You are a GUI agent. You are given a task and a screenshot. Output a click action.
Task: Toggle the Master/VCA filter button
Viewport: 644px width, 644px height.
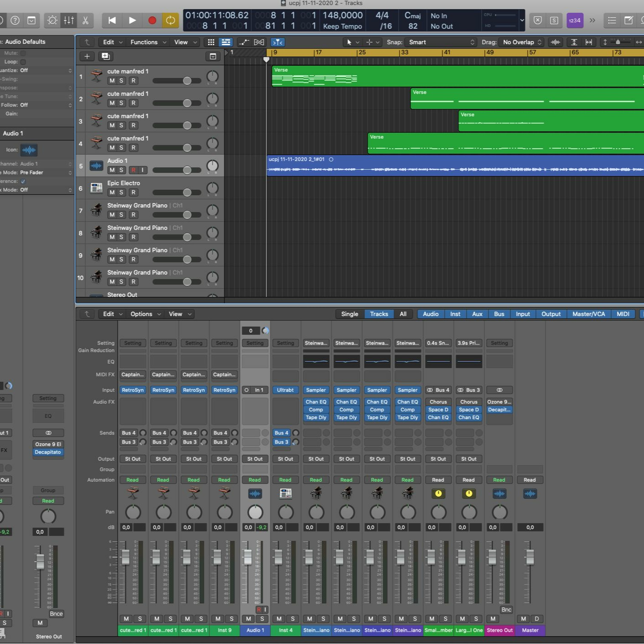tap(588, 314)
